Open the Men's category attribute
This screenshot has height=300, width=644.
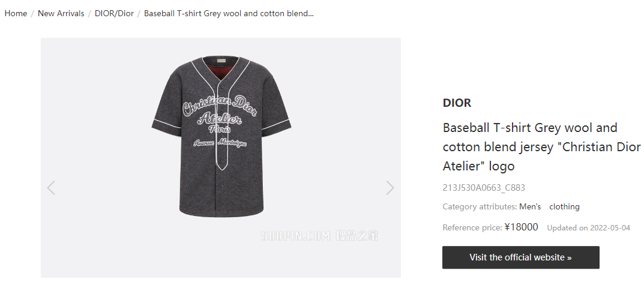coord(530,206)
